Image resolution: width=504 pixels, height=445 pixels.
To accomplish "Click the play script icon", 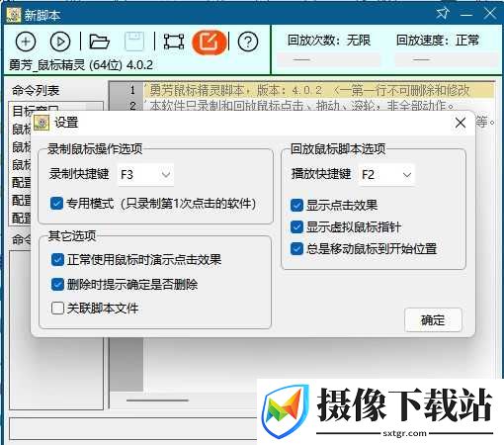I will (60, 42).
